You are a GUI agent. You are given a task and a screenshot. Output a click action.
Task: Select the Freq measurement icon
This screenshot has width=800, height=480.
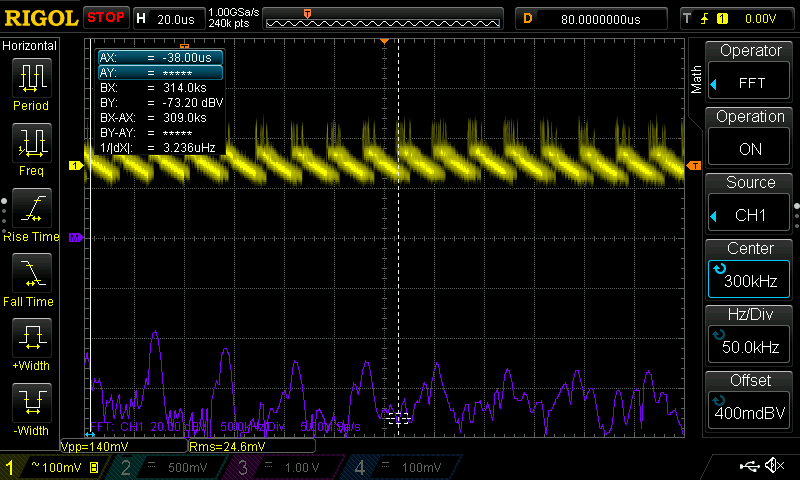point(30,149)
